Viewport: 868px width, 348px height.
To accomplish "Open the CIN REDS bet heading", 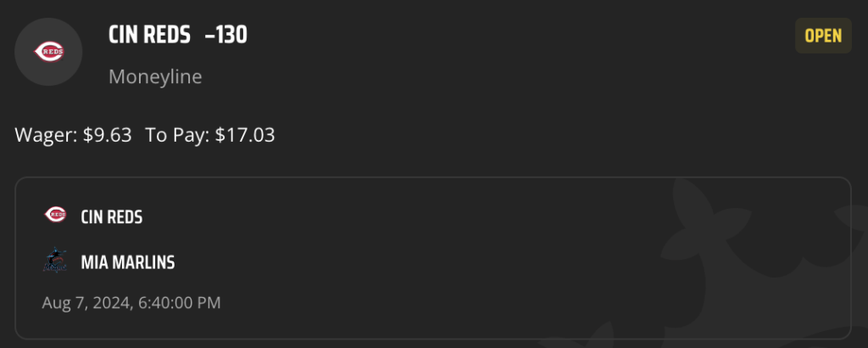I will pos(149,36).
